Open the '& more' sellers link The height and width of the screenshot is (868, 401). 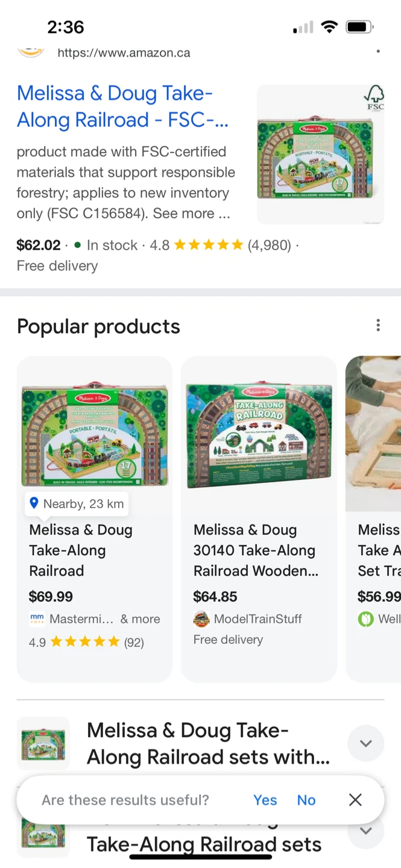(x=141, y=619)
